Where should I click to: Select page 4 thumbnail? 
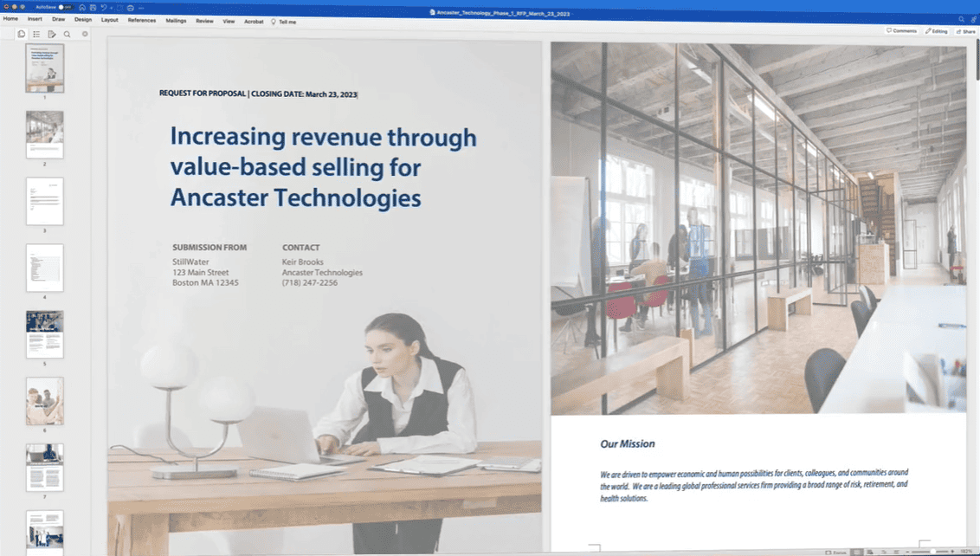tap(44, 268)
